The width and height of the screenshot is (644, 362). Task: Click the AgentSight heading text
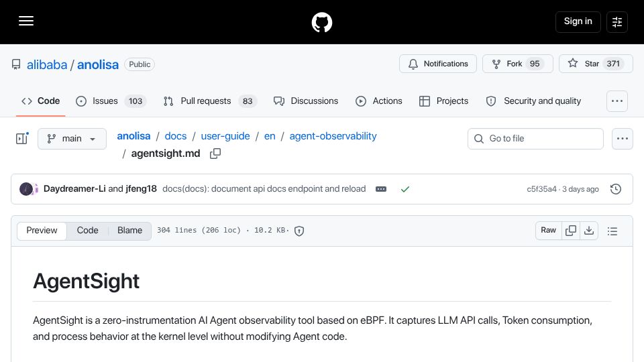(87, 281)
